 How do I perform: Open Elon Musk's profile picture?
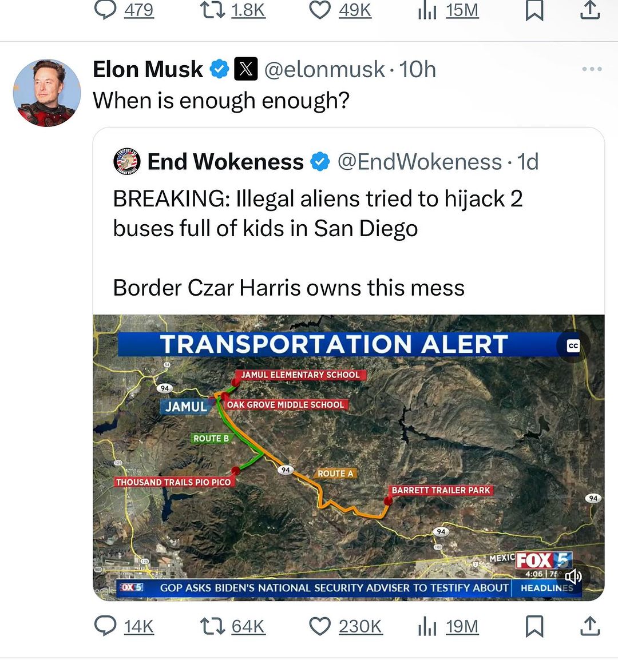pyautogui.click(x=47, y=93)
